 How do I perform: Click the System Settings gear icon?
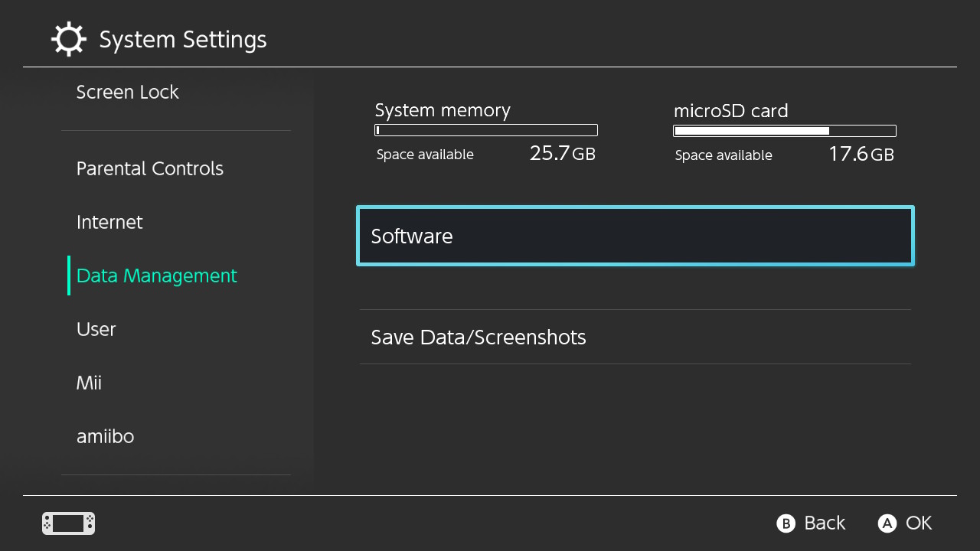(x=68, y=39)
